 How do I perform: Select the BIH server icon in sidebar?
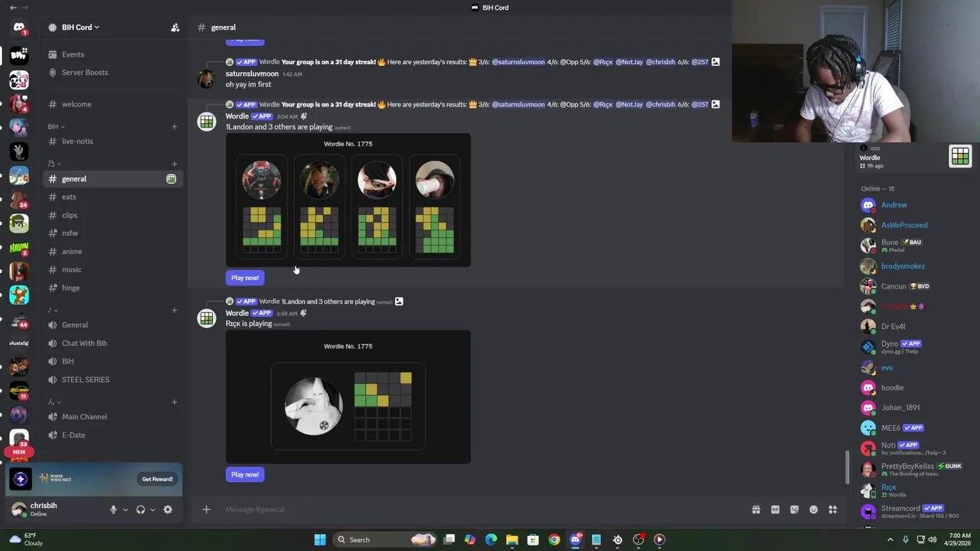19,54
